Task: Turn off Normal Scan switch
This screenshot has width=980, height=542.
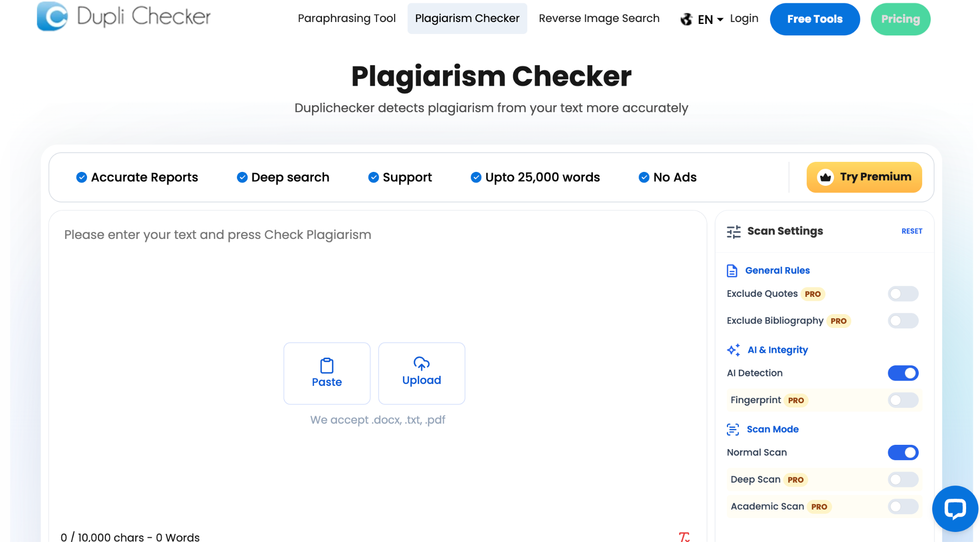Action: [x=903, y=452]
